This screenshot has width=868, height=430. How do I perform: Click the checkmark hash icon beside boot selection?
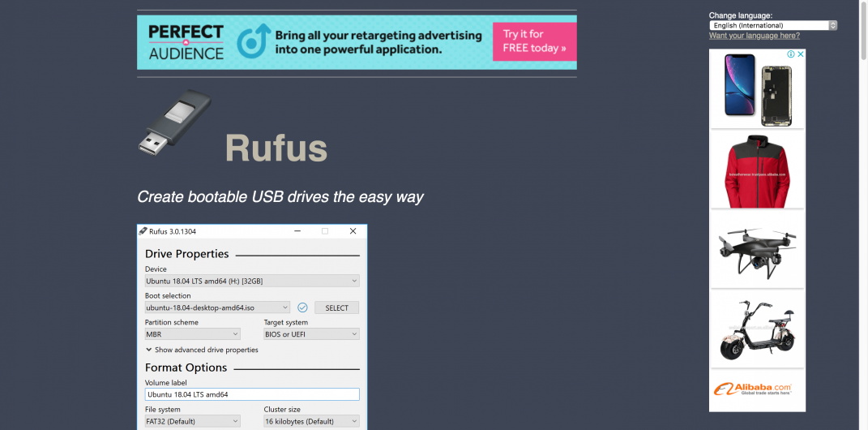click(302, 307)
